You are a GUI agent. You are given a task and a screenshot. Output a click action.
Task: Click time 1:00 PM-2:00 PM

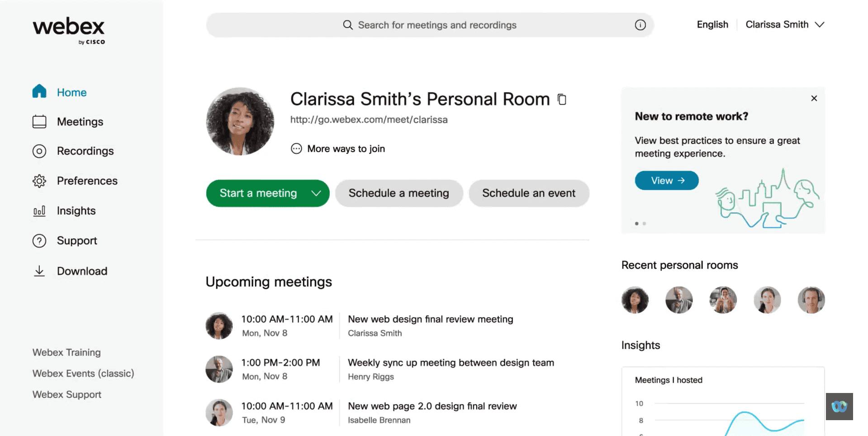(280, 363)
